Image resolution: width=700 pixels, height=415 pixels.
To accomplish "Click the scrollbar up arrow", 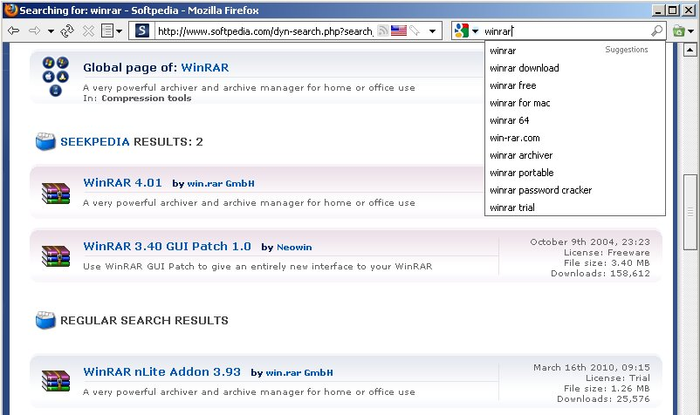I will pyautogui.click(x=690, y=50).
